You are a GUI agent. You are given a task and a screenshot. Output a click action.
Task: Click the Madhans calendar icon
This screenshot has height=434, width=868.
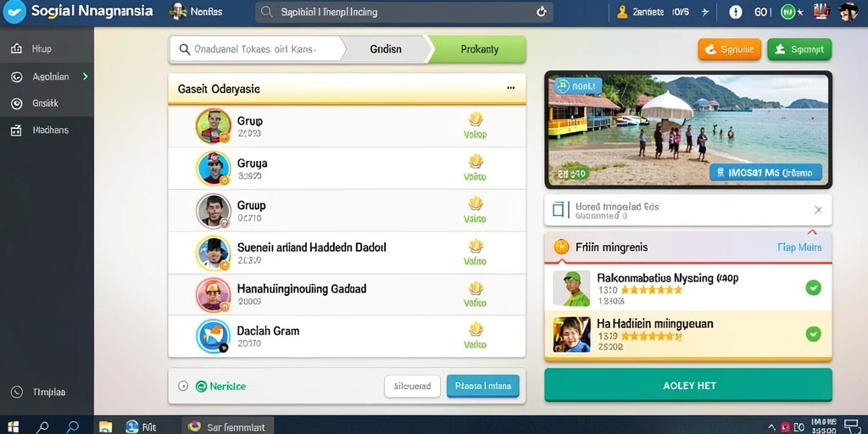[16, 131]
